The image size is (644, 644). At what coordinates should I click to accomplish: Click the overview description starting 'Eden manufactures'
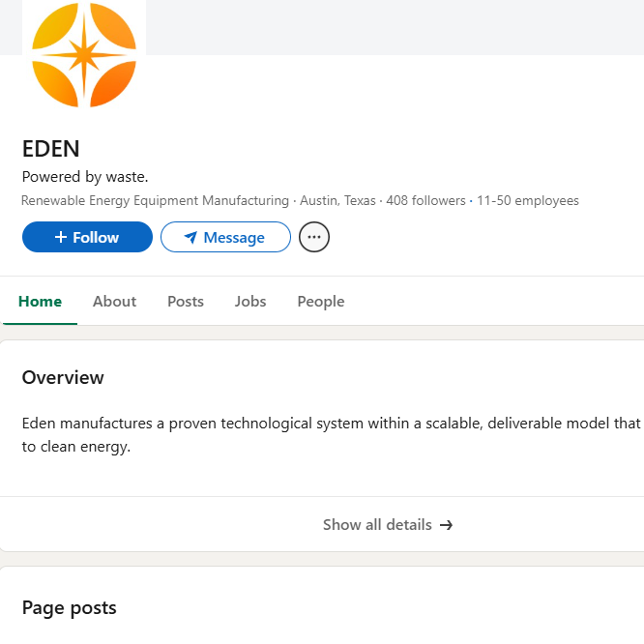point(333,435)
